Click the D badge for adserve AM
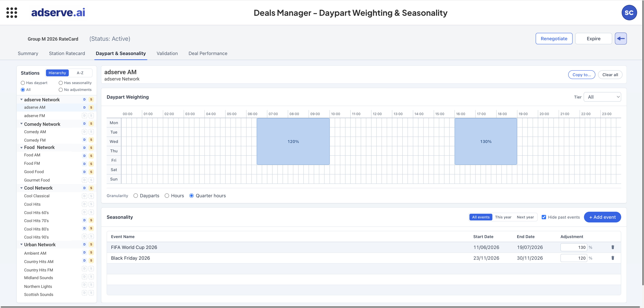The height and width of the screenshot is (308, 644). (85, 108)
